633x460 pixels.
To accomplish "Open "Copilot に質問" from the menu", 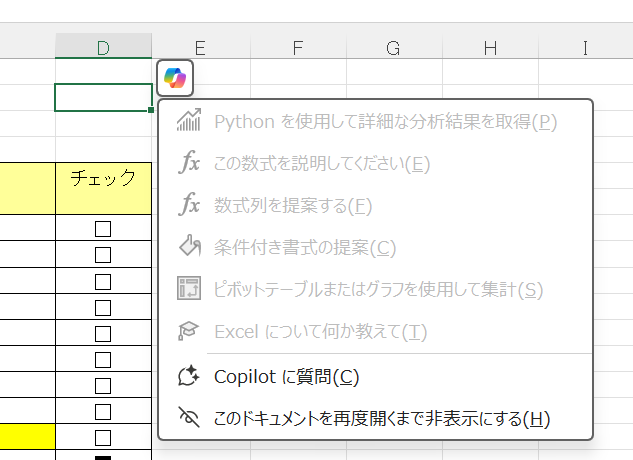I will 375,376.
